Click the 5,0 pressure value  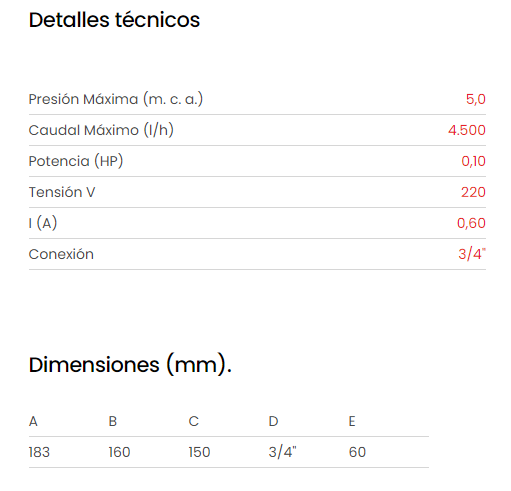tap(476, 99)
